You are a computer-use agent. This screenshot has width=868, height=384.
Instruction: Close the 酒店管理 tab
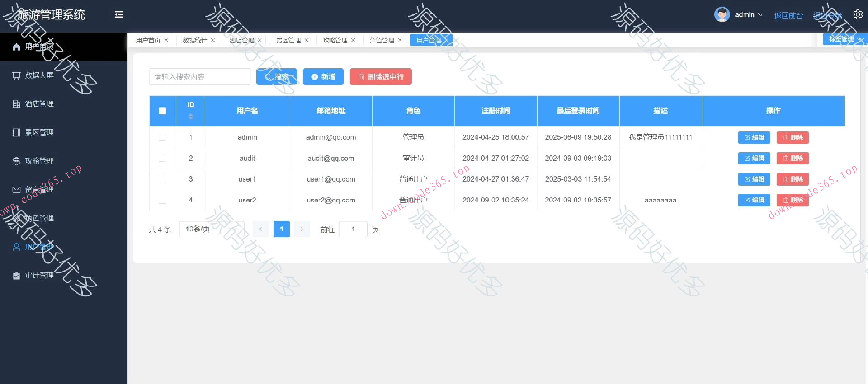pyautogui.click(x=260, y=40)
